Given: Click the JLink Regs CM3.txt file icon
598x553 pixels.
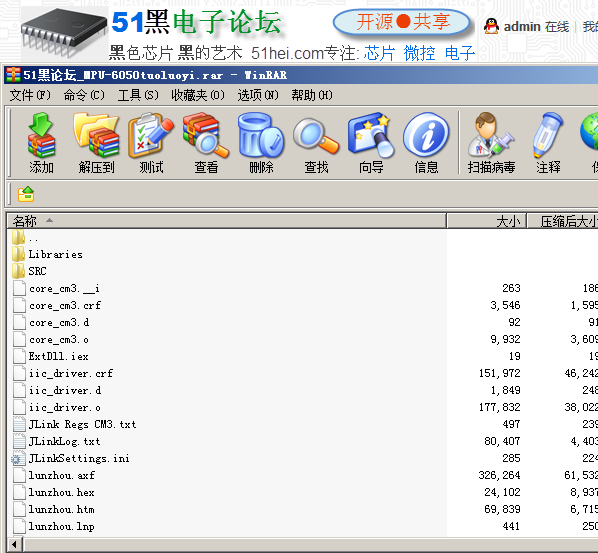Looking at the screenshot, I should 19,424.
